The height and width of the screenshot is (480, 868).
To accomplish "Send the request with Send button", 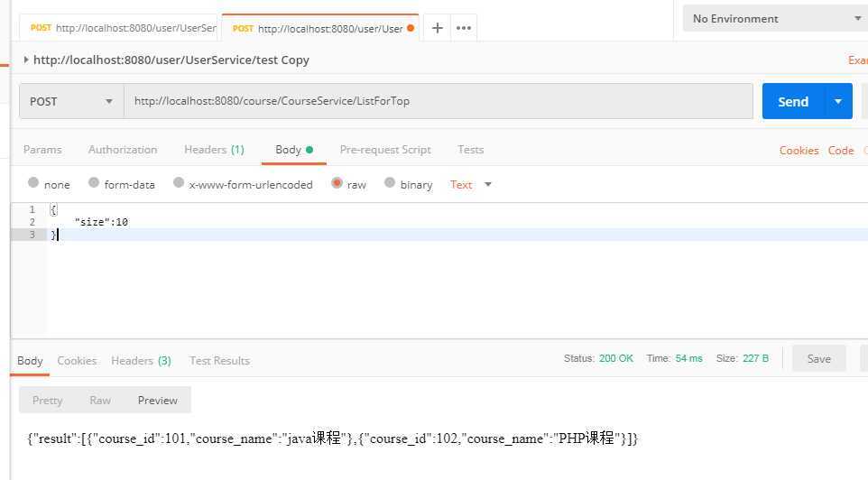I will (x=793, y=101).
